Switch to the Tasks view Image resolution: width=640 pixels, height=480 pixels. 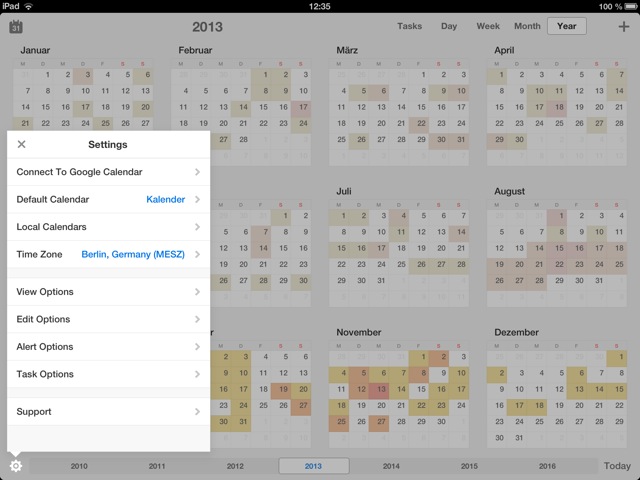[409, 26]
